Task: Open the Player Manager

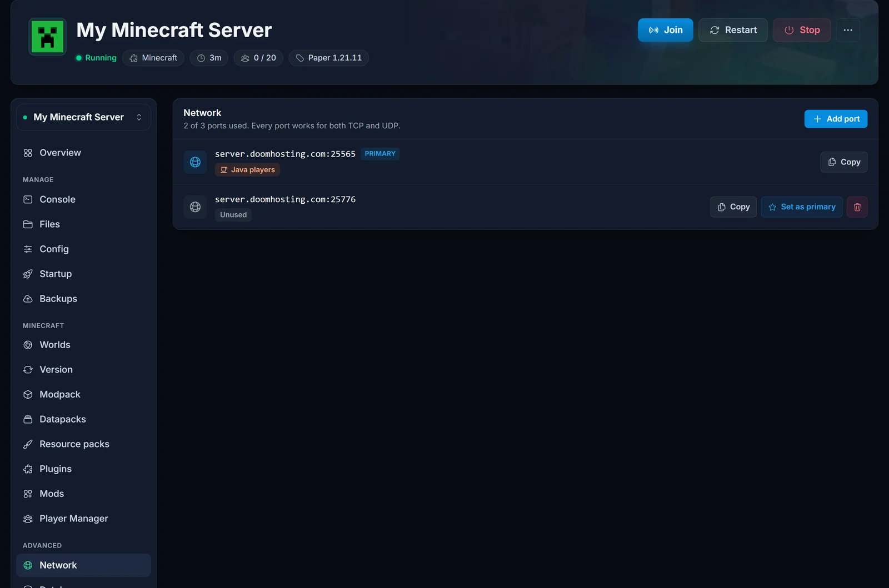Action: pyautogui.click(x=83, y=519)
